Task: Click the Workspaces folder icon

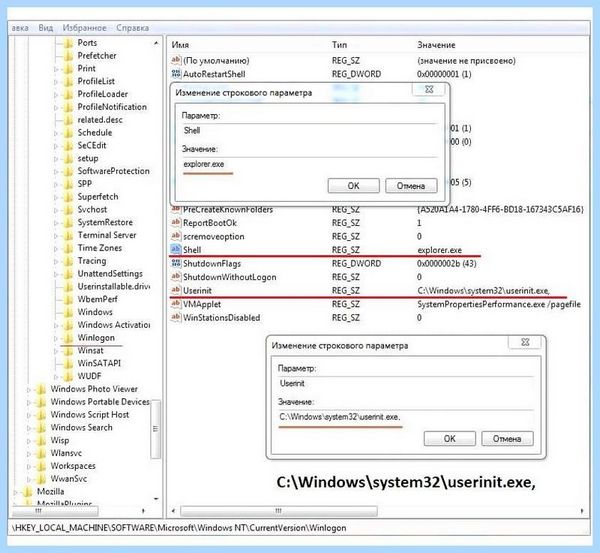Action: 41,466
